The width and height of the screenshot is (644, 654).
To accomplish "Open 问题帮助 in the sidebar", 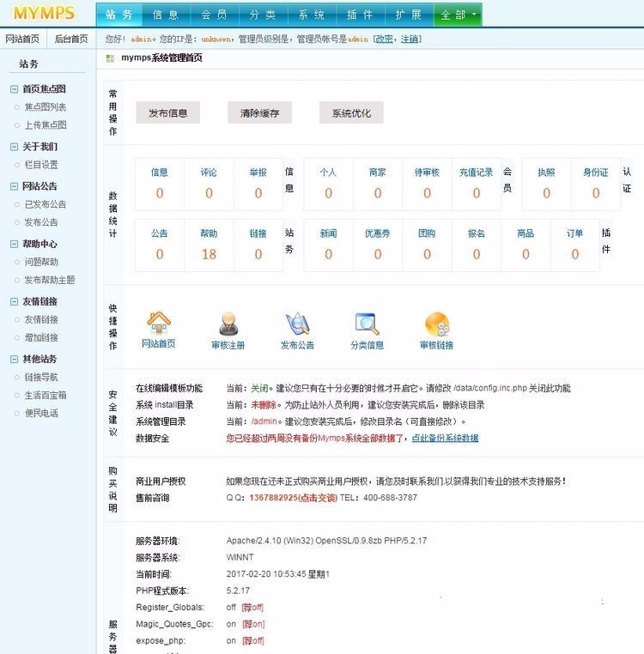I will coord(41,262).
